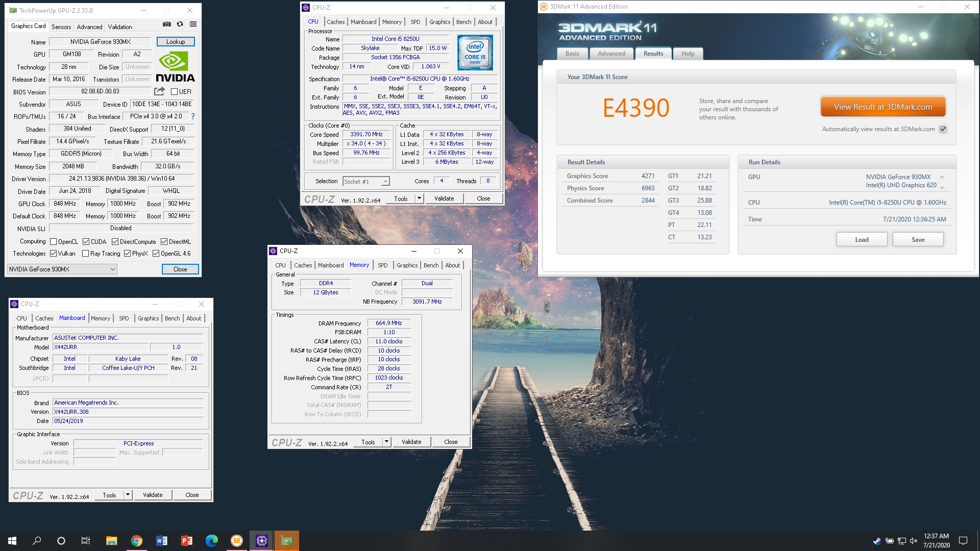Open the GPU-Z hamburger menu
The height and width of the screenshot is (551, 980).
(x=193, y=24)
